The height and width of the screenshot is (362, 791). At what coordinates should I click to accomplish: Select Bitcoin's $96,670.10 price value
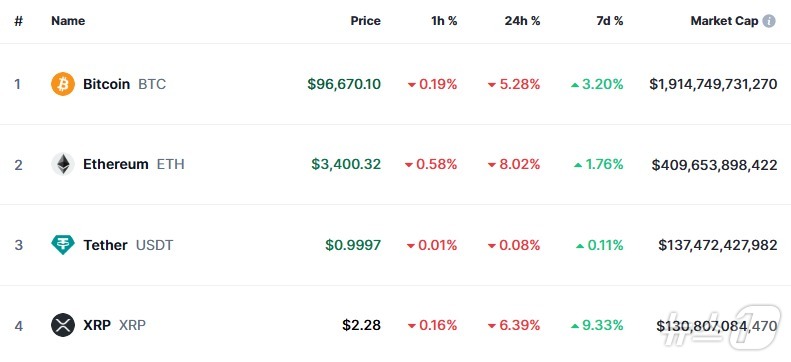[344, 84]
